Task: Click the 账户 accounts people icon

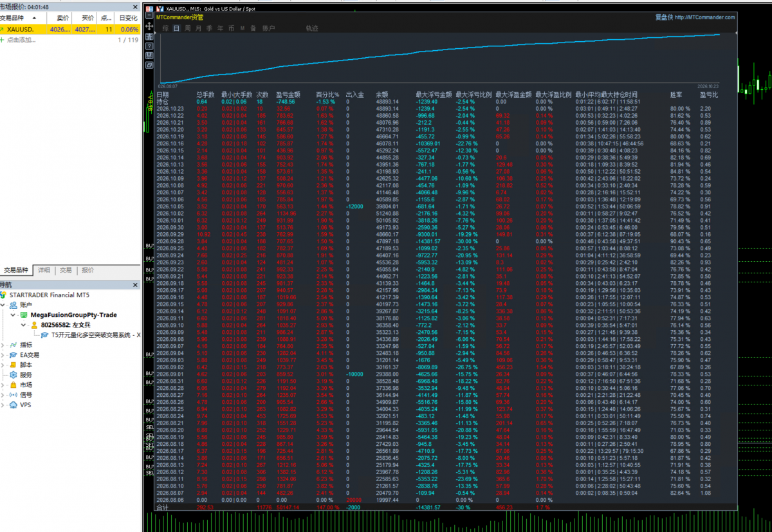Action: tap(14, 305)
